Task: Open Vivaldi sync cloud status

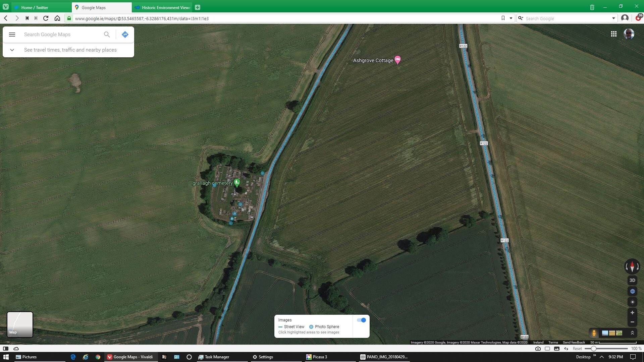Action: (16, 349)
